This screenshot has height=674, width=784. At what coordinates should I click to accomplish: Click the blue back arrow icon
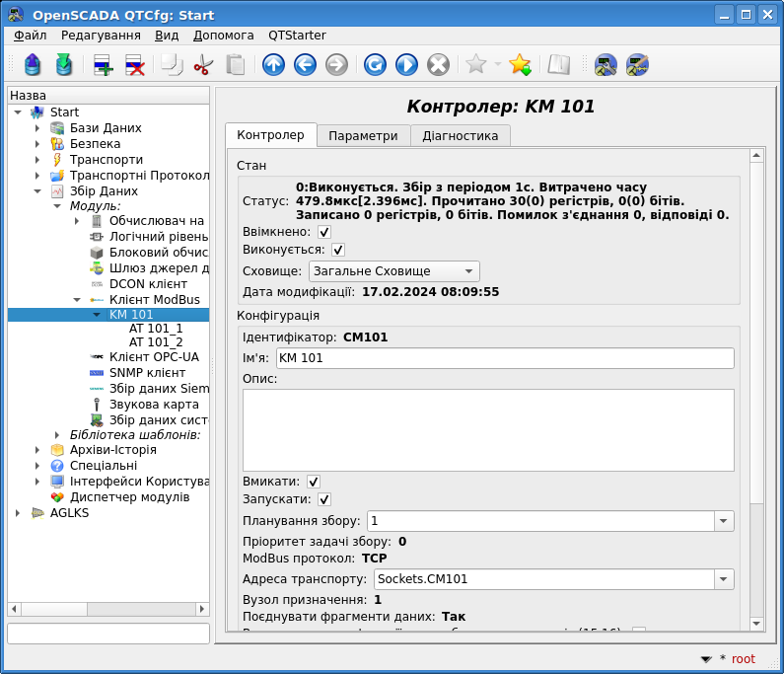coord(305,65)
